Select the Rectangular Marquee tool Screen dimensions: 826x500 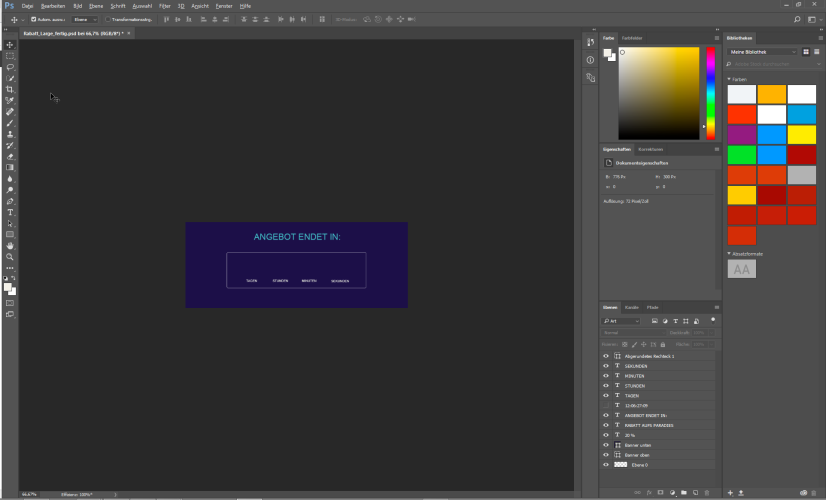(x=10, y=56)
